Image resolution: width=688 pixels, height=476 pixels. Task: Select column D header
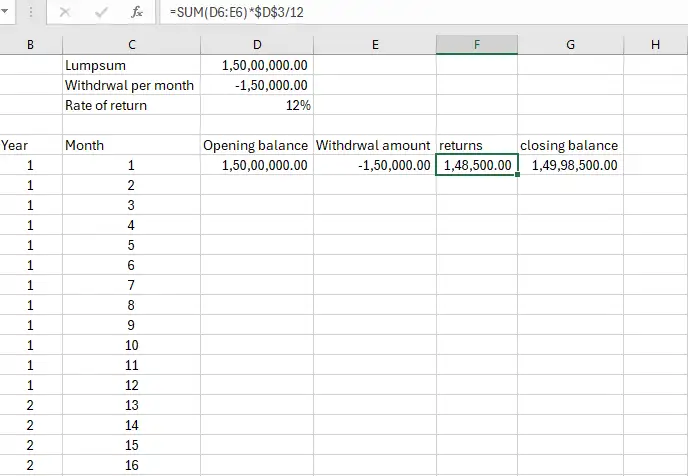coord(256,44)
